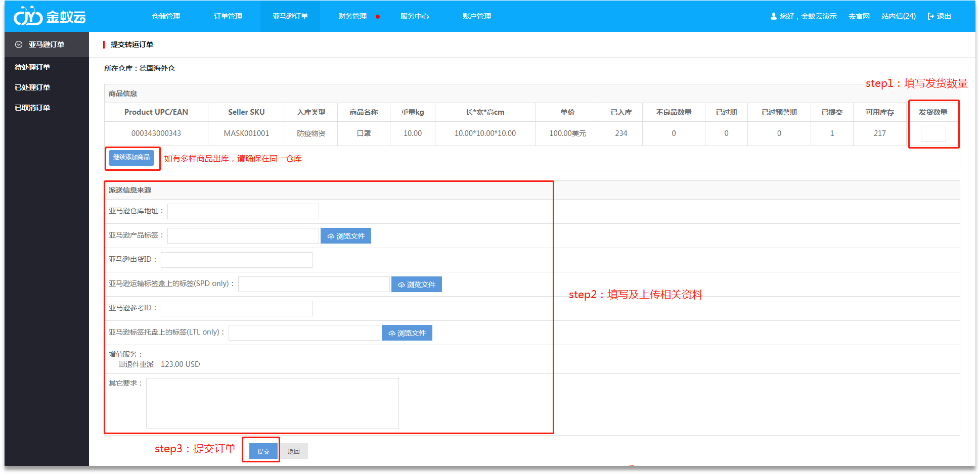
Task: Click 浏览文件 for LTL only label
Action: point(407,333)
